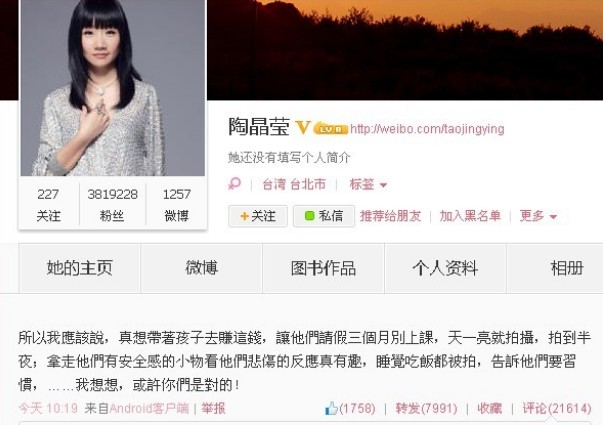Screen dimensions: 603x425
Task: Click the profile photo thumbnail
Action: coord(113,88)
